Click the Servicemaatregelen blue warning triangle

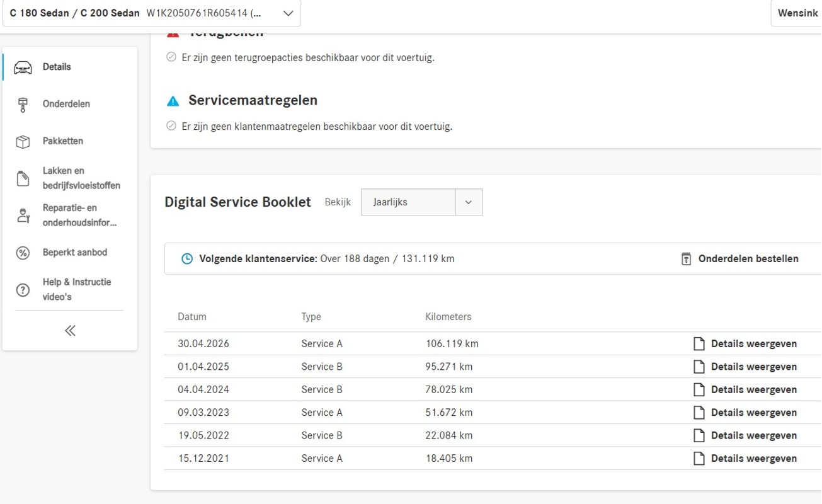pyautogui.click(x=173, y=101)
